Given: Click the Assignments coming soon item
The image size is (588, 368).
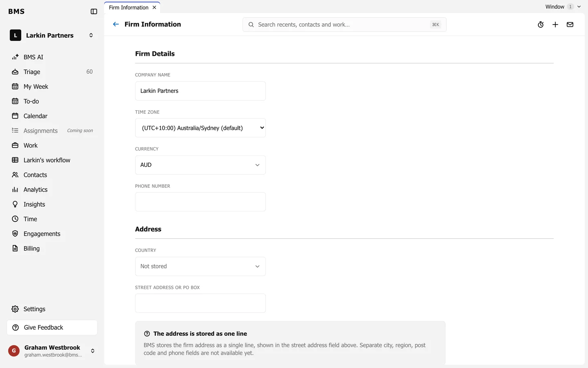Looking at the screenshot, I should (x=52, y=131).
